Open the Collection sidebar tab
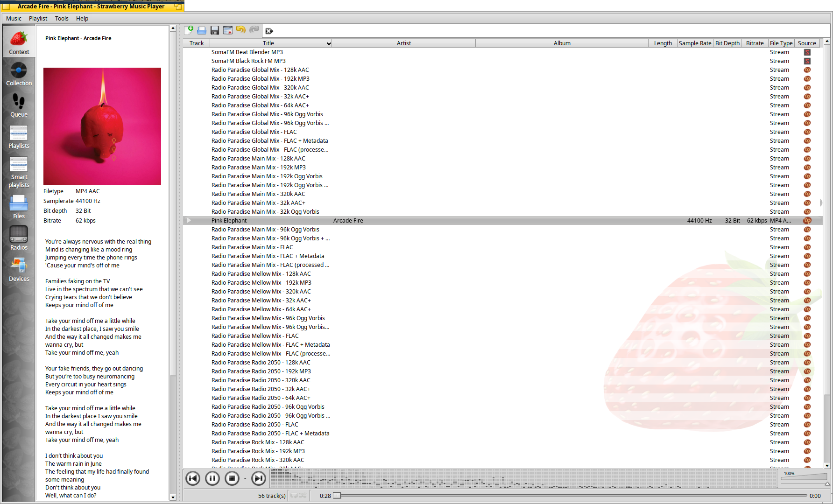 click(x=19, y=74)
